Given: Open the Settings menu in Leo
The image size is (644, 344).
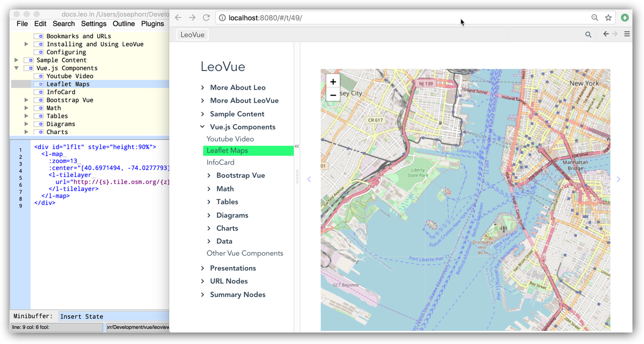Looking at the screenshot, I should click(x=93, y=24).
